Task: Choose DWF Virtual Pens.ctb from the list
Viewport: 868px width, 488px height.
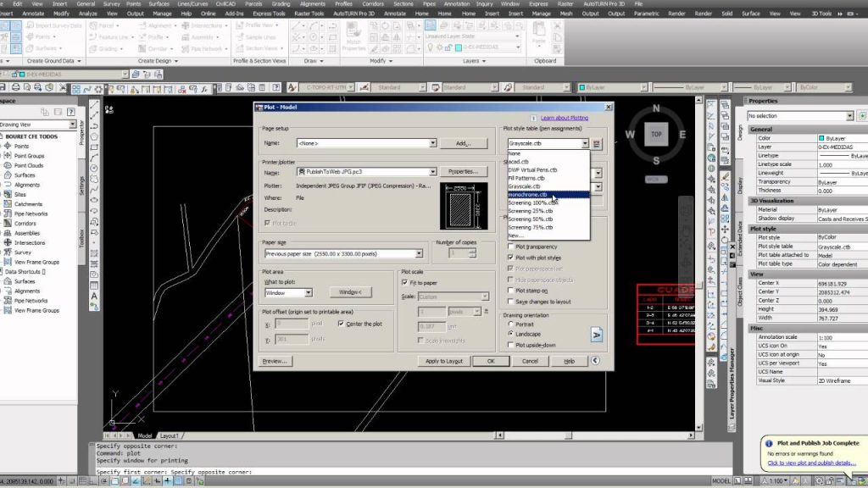Action: click(548, 169)
